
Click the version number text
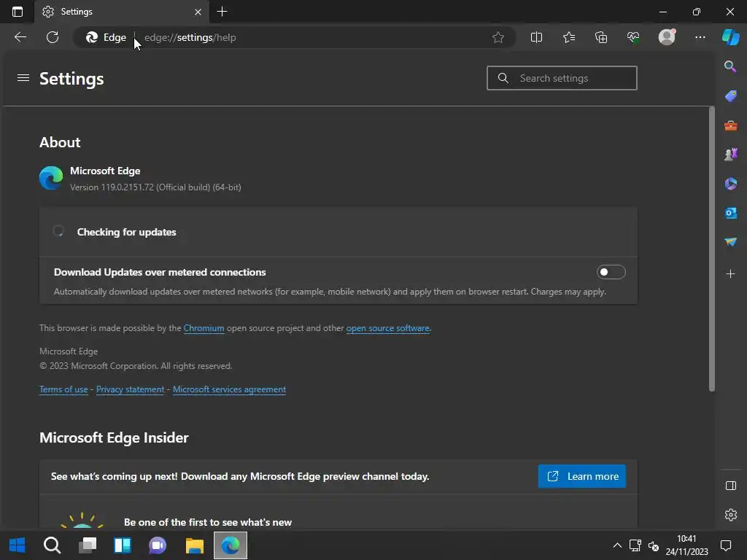tap(155, 187)
